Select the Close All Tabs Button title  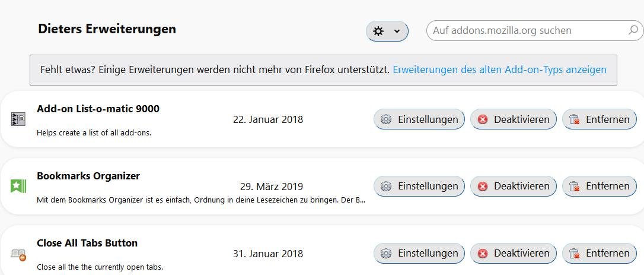tap(87, 243)
